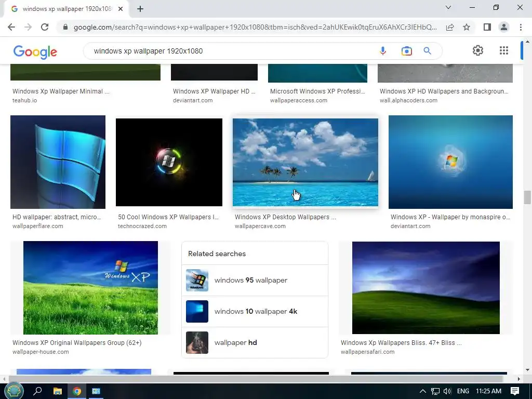
Task: Open 'Windows XP Desktop Wallpapers' wallpapercave link
Action: (285, 217)
